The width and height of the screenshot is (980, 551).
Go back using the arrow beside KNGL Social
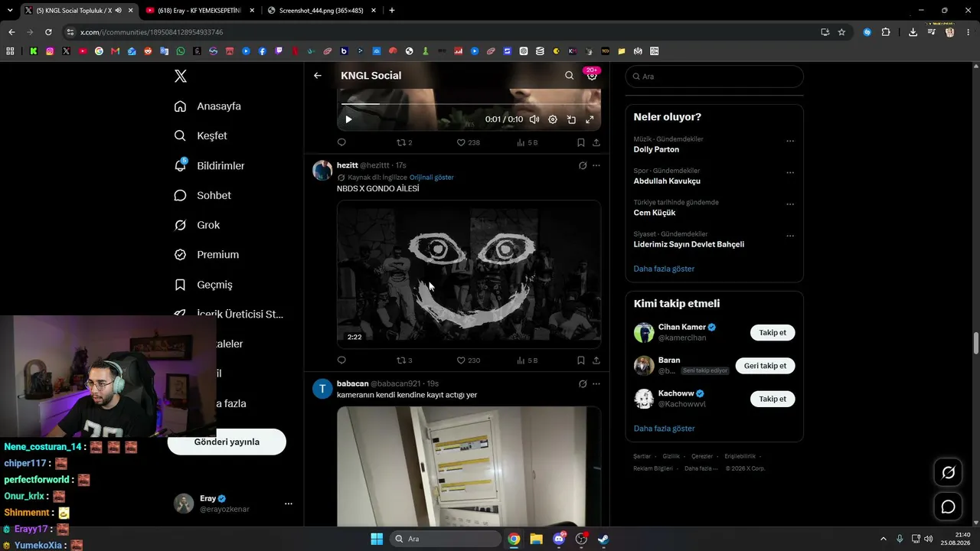point(318,76)
